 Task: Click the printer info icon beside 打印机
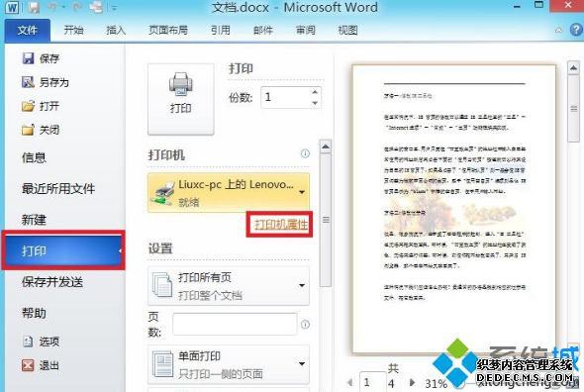(x=305, y=153)
